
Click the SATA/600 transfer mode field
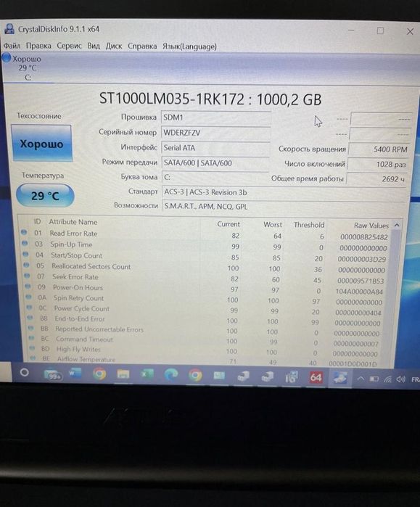[215, 162]
